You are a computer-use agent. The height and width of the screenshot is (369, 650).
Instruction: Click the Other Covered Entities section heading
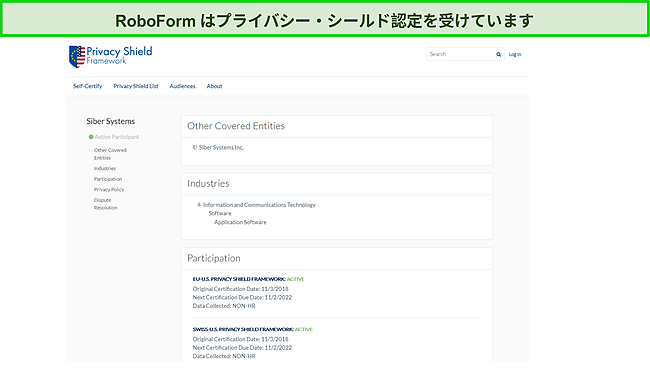coord(236,126)
